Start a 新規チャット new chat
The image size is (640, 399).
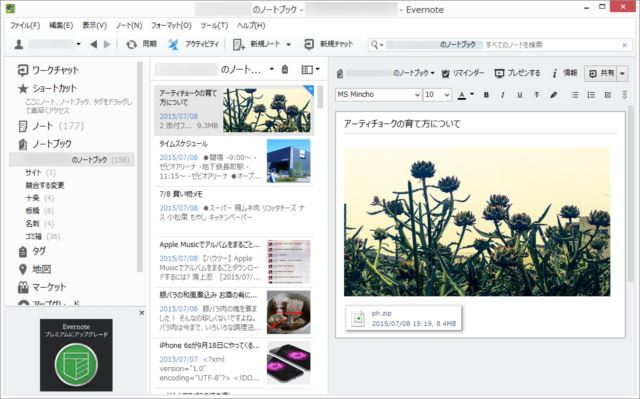coord(328,44)
